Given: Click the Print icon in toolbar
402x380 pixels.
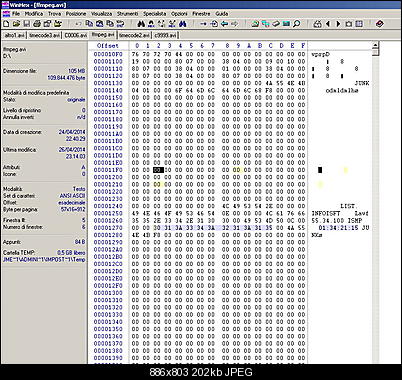Looking at the screenshot, I should coord(37,24).
